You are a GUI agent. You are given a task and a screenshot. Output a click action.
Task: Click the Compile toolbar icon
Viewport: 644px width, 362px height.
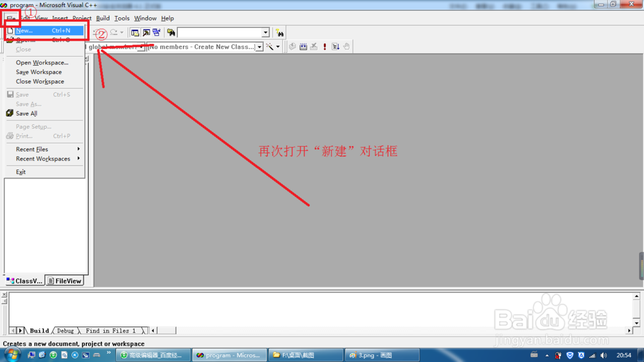point(292,46)
